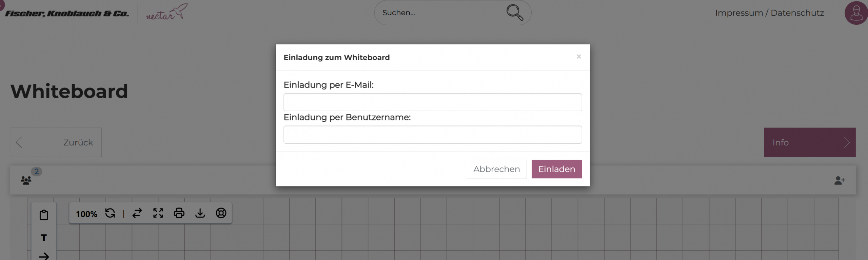
Task: Open Impressum / Datenschutz link
Action: 769,13
